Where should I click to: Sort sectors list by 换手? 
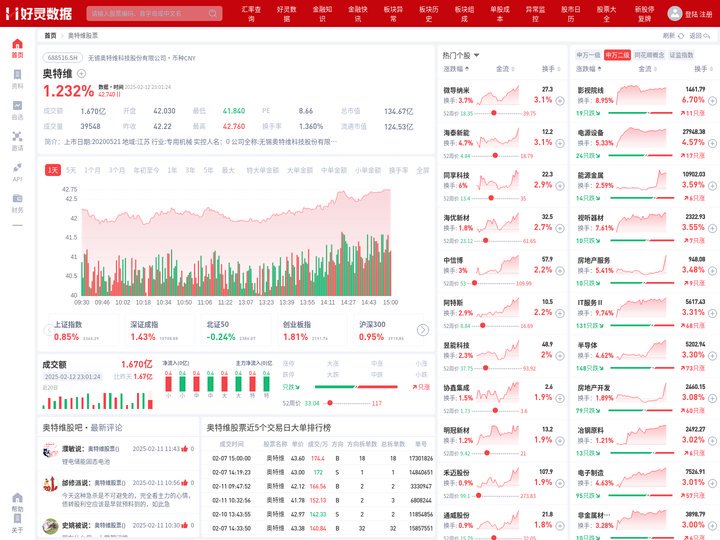703,69
